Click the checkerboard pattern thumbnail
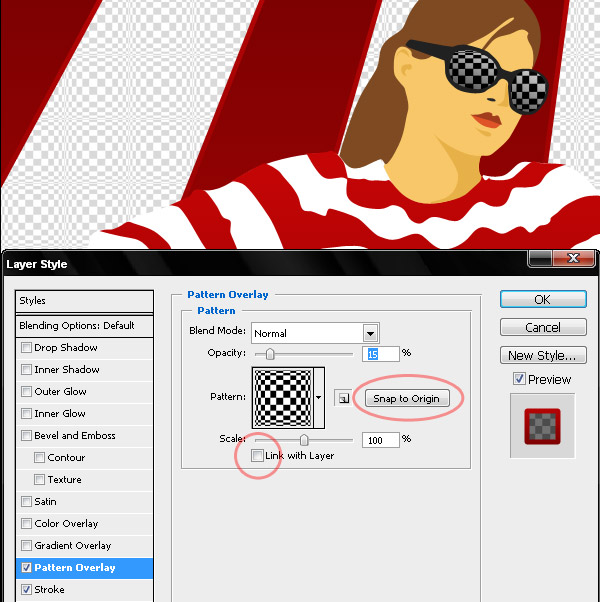600x602 pixels. (x=283, y=398)
